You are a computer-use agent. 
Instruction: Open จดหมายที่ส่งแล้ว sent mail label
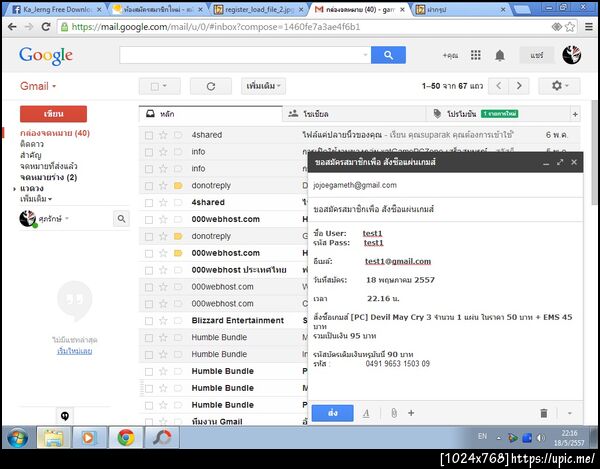49,166
